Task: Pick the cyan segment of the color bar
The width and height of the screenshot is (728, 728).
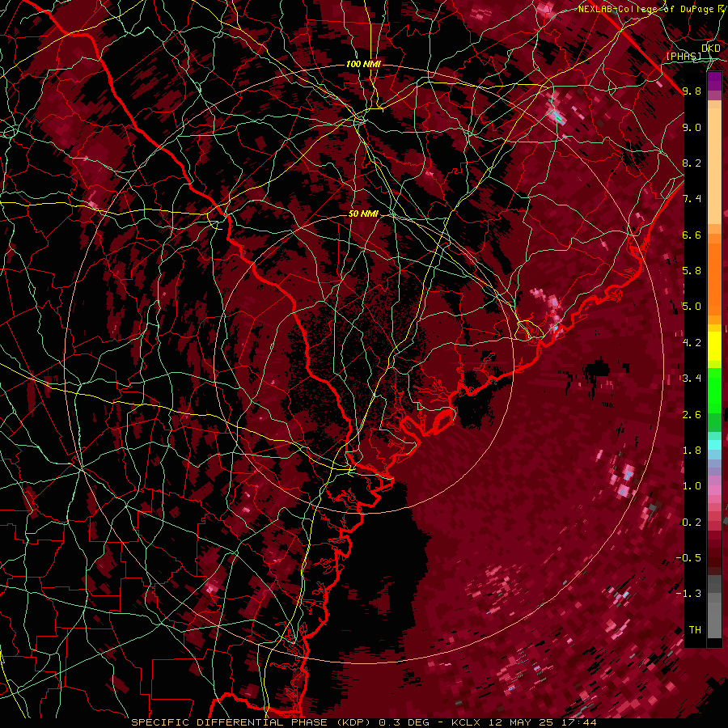Action: click(714, 444)
